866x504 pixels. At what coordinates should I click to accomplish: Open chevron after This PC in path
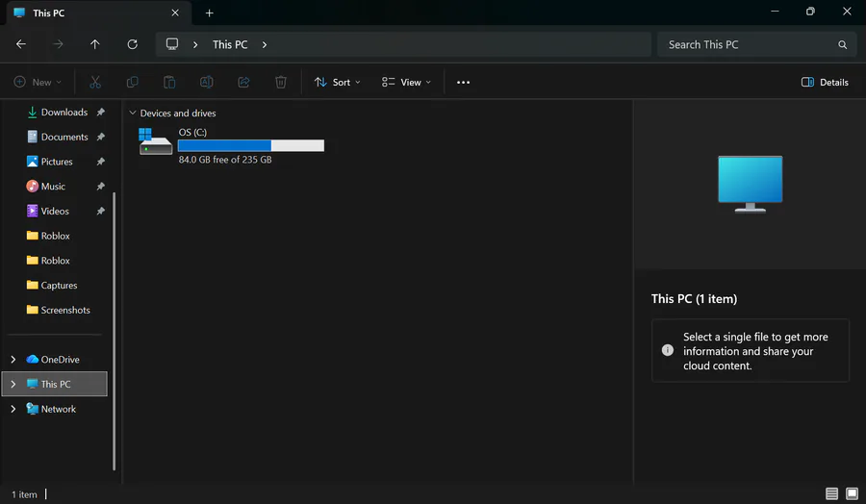click(265, 44)
